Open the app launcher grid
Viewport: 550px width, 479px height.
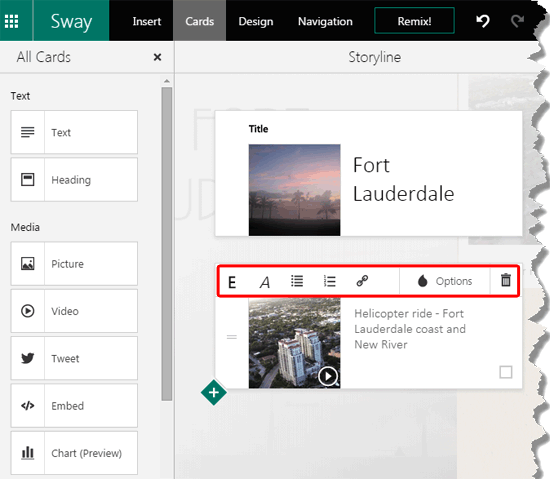pyautogui.click(x=12, y=21)
